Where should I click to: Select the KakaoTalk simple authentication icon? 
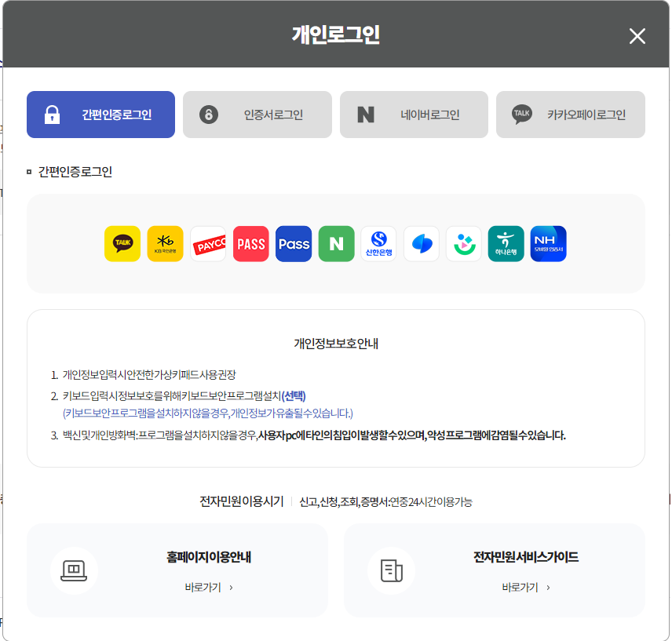tap(122, 243)
